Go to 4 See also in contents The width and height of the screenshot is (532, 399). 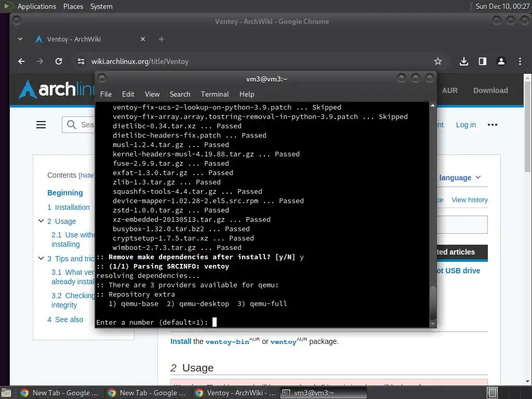coord(65,320)
